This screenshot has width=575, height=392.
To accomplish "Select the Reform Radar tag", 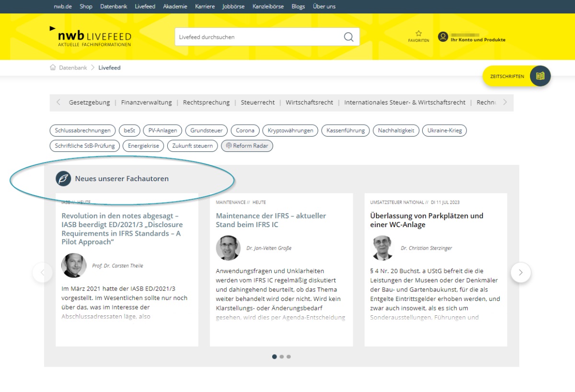I will tap(247, 146).
